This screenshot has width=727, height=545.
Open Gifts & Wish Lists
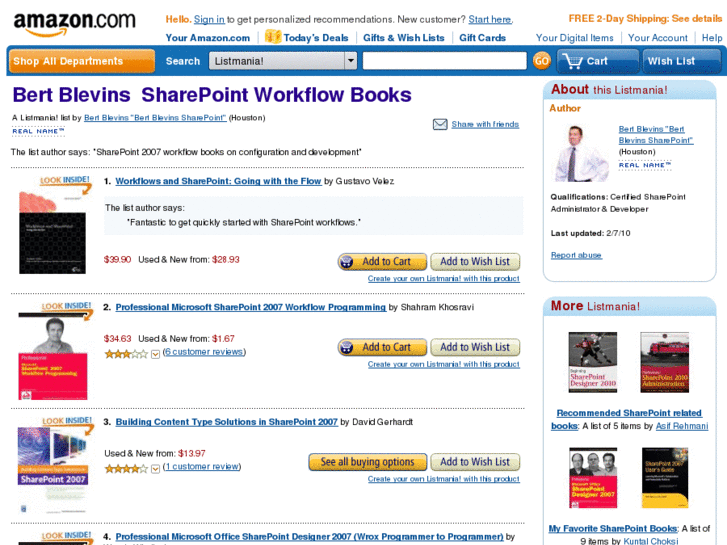(403, 38)
